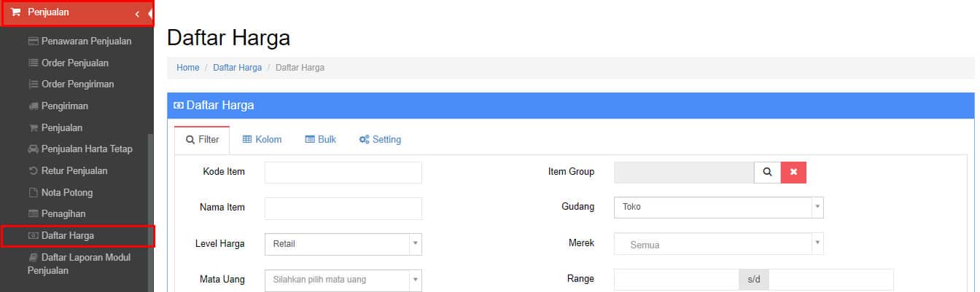Open Retur Penjualan in the sidebar
980x292 pixels.
pos(68,171)
